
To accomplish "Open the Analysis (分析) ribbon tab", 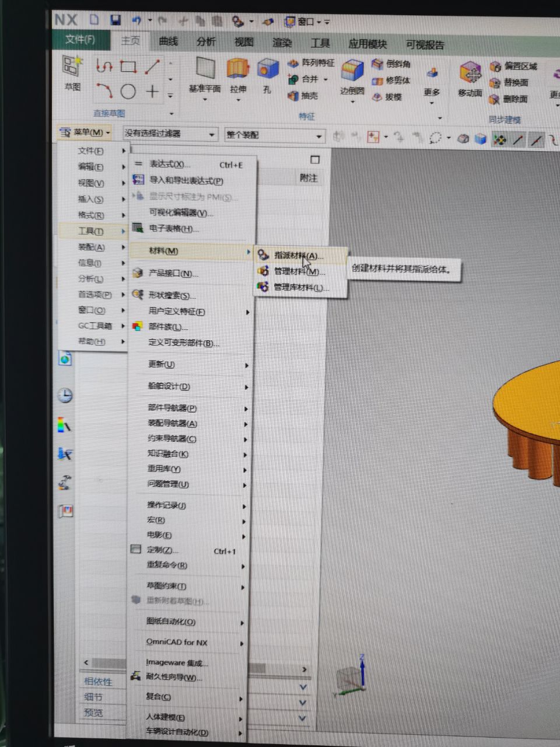I will click(205, 42).
